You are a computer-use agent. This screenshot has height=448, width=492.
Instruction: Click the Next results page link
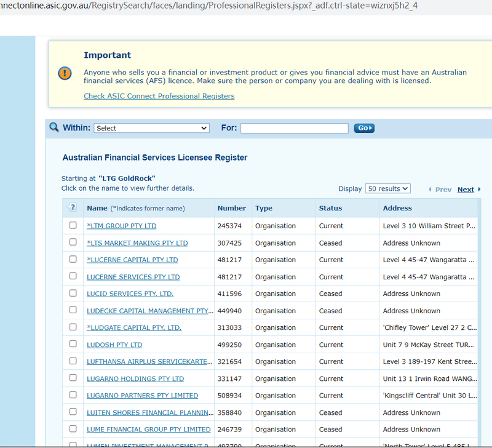pyautogui.click(x=466, y=190)
